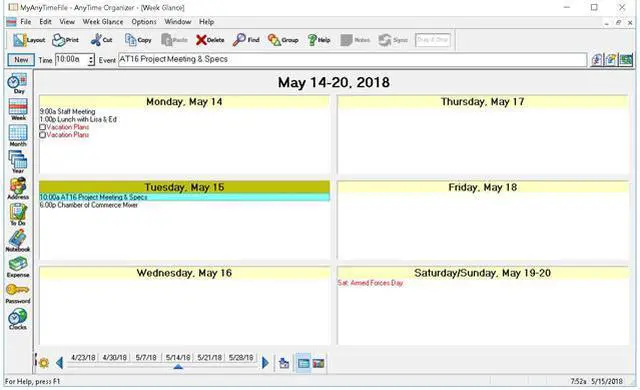Screen dimensions: 640x390
Task: Jump to week 4/23/18
Action: 83,358
